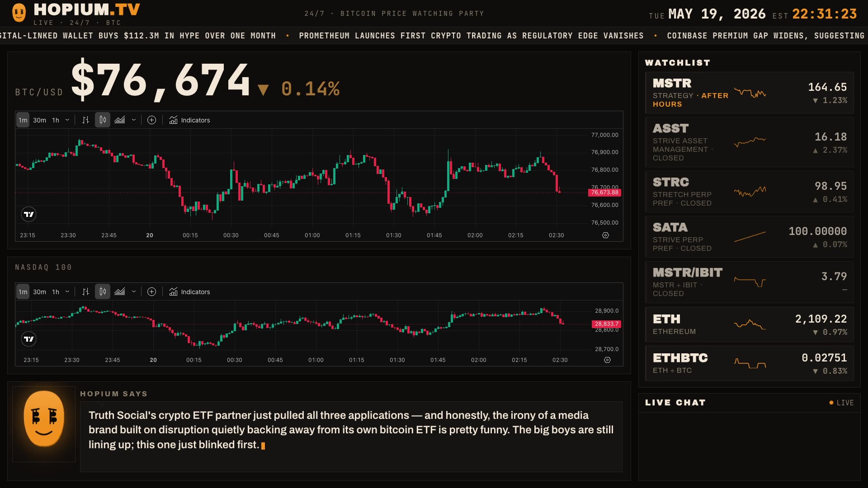Click BTC current price label 76,673.88
868x488 pixels.
(604, 192)
